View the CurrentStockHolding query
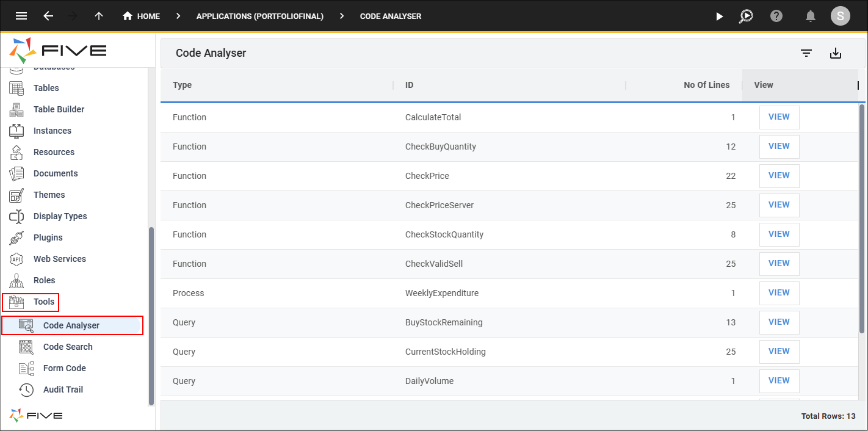The width and height of the screenshot is (868, 431). pyautogui.click(x=779, y=352)
